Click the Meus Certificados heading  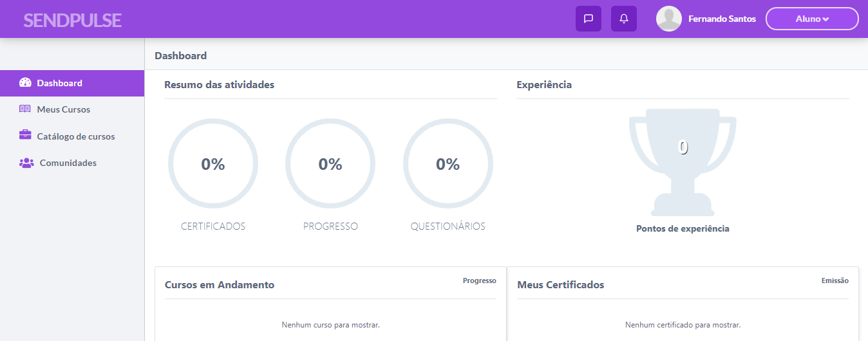561,285
